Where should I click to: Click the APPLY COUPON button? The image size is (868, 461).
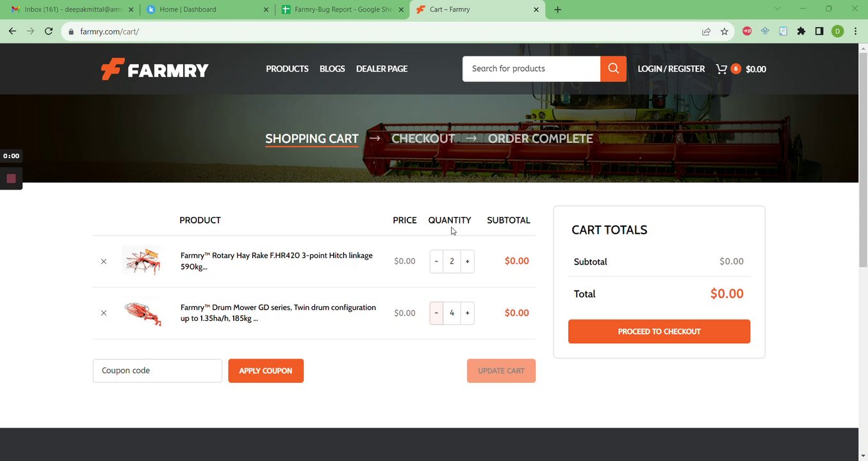coord(266,371)
